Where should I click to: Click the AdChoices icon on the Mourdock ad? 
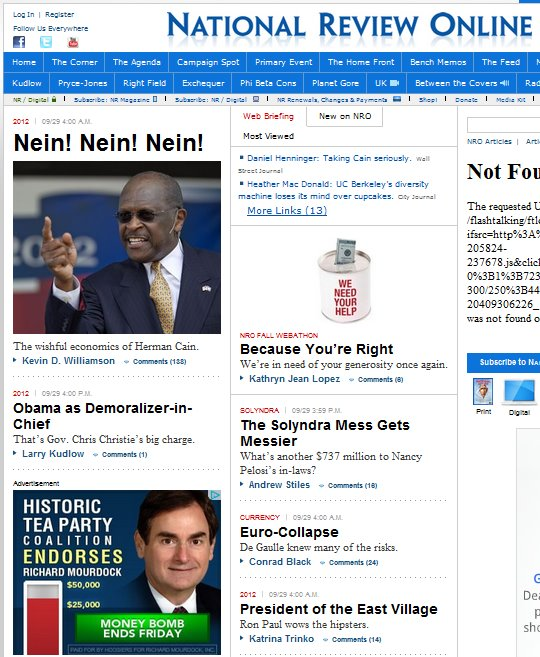(215, 495)
